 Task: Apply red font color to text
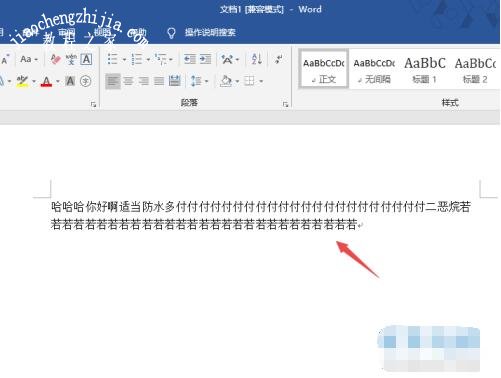[46, 81]
